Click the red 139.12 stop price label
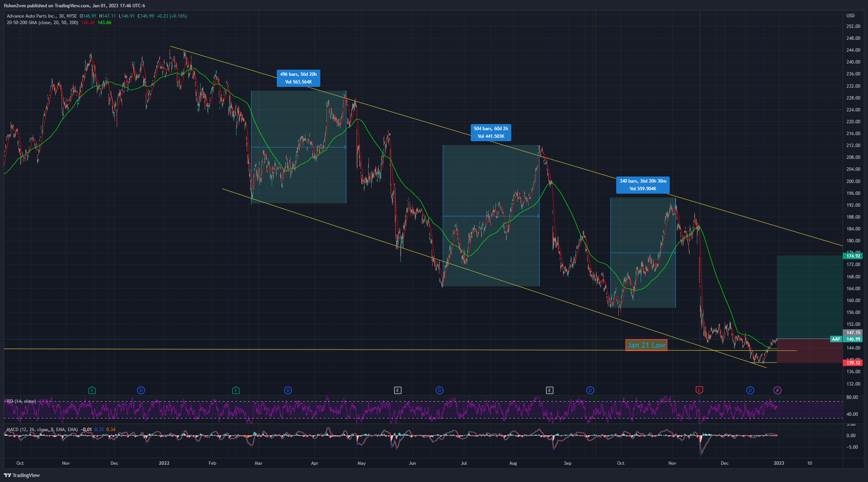The width and height of the screenshot is (868, 482). coord(853,363)
